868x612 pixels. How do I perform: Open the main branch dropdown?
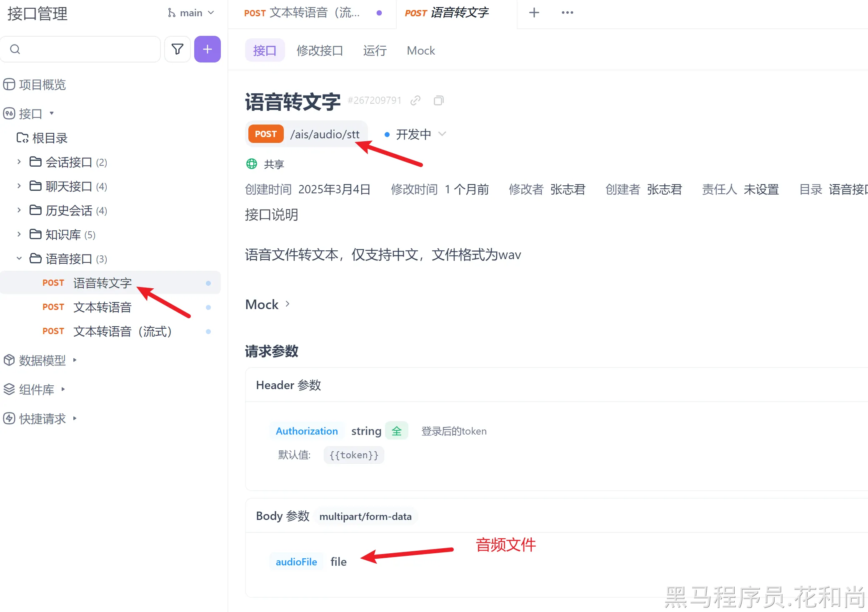pos(191,13)
